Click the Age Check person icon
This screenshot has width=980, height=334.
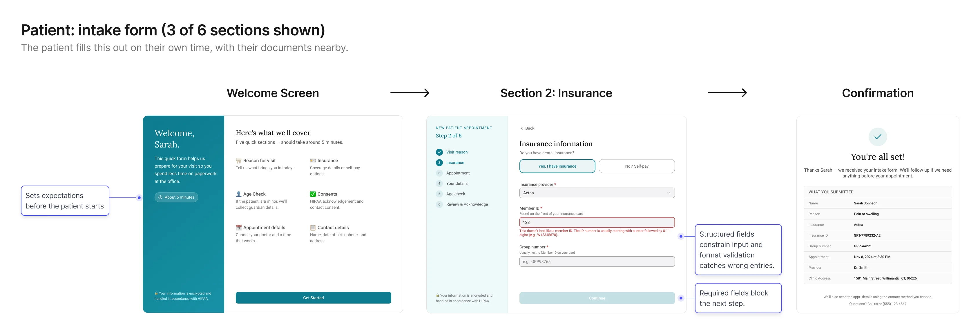pos(238,194)
